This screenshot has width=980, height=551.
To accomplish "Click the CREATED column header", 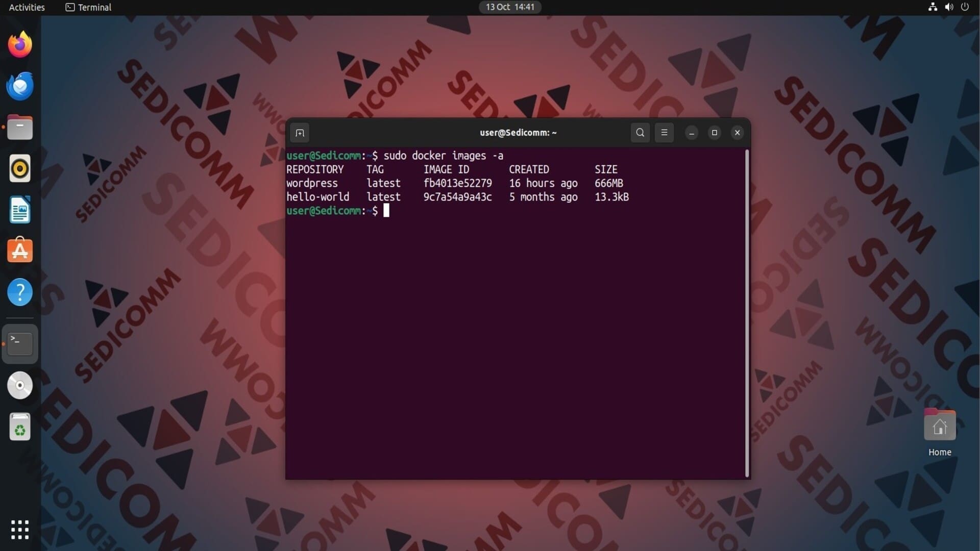I will tap(529, 169).
